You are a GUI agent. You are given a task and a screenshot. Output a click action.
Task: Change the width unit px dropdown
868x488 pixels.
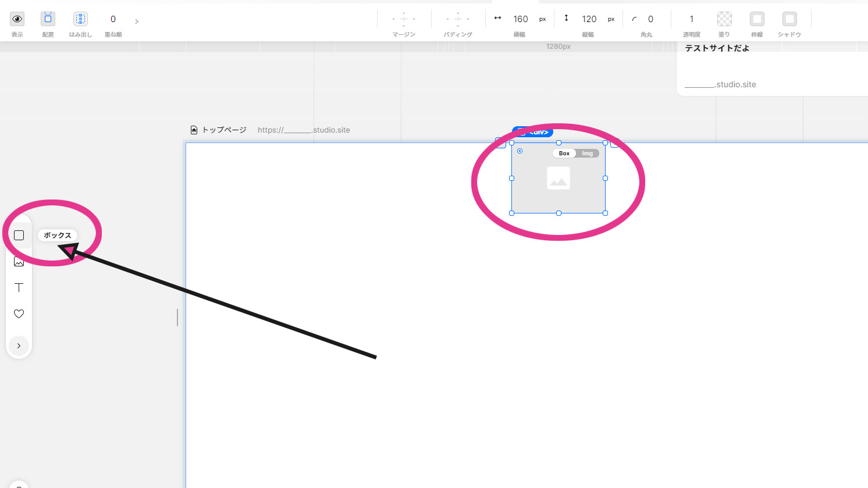(542, 19)
